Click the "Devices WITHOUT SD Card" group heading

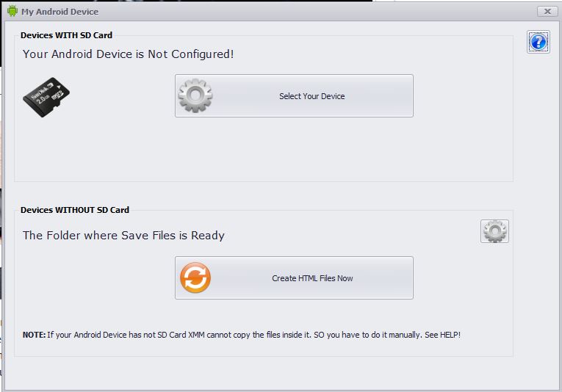(74, 210)
